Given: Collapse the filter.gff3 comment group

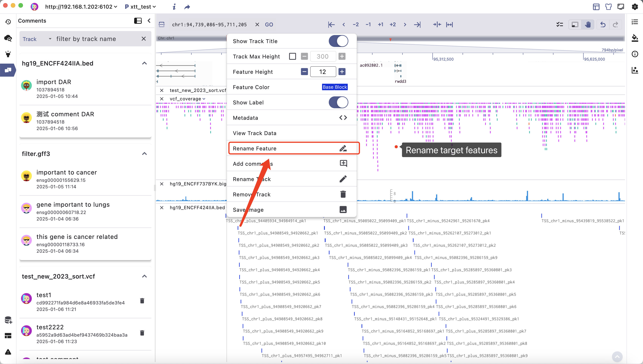Looking at the screenshot, I should coord(144,154).
